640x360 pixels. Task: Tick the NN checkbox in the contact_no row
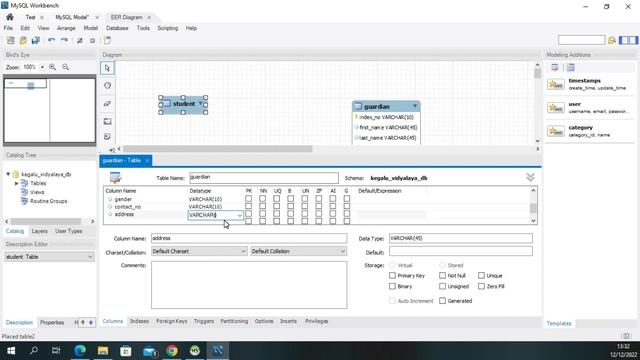(x=262, y=207)
